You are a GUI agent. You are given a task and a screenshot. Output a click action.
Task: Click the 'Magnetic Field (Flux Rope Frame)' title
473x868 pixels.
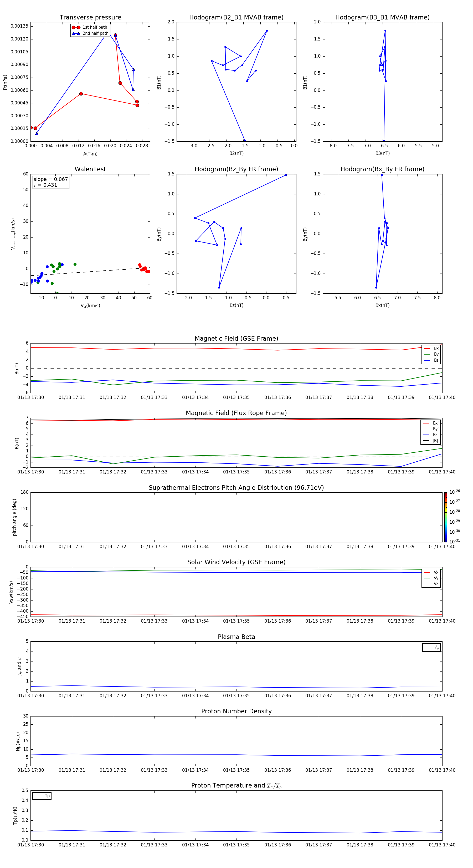pyautogui.click(x=236, y=413)
